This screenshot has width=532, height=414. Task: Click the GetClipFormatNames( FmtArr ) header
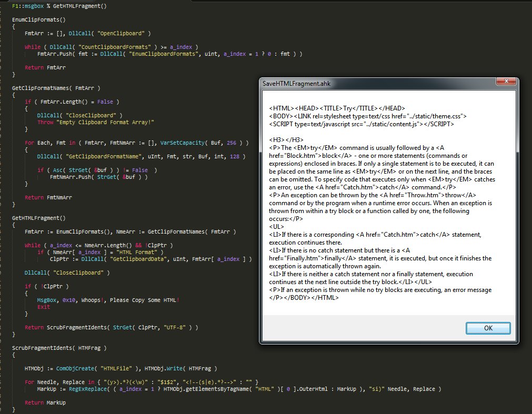(56, 88)
